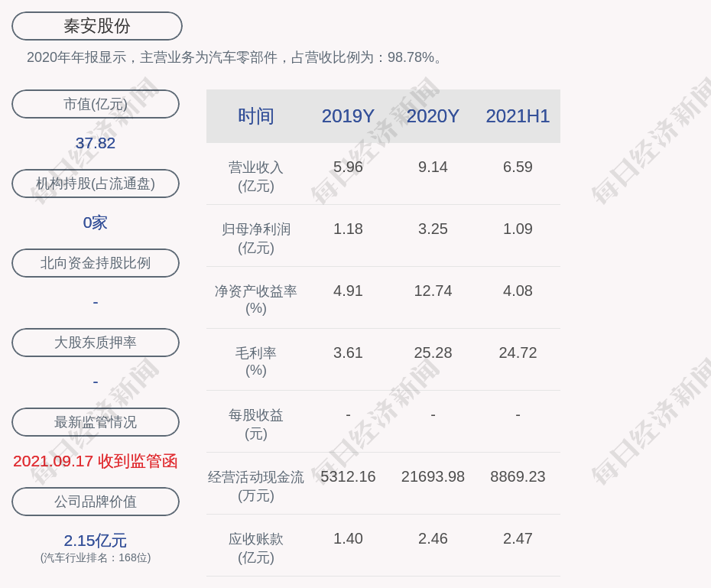The width and height of the screenshot is (711, 588).
Task: Click ROE value 12.74
Action: click(433, 291)
